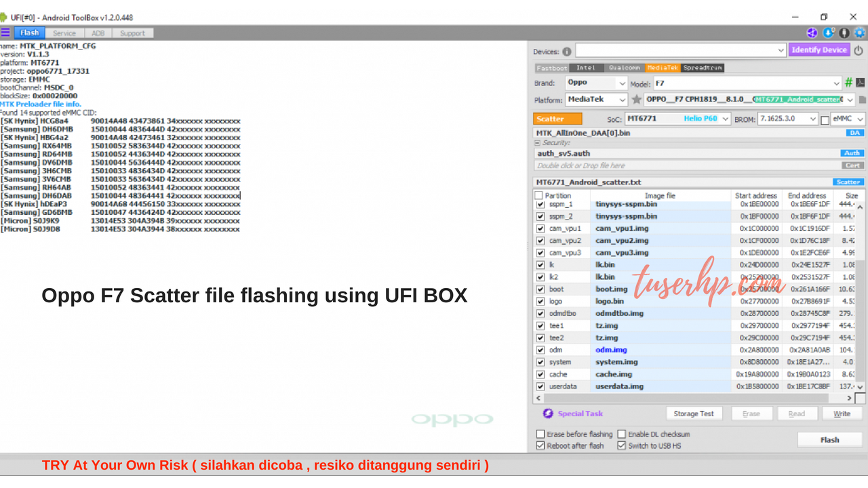868x488 pixels.
Task: Open settings with the blue gear icon
Action: point(860,33)
